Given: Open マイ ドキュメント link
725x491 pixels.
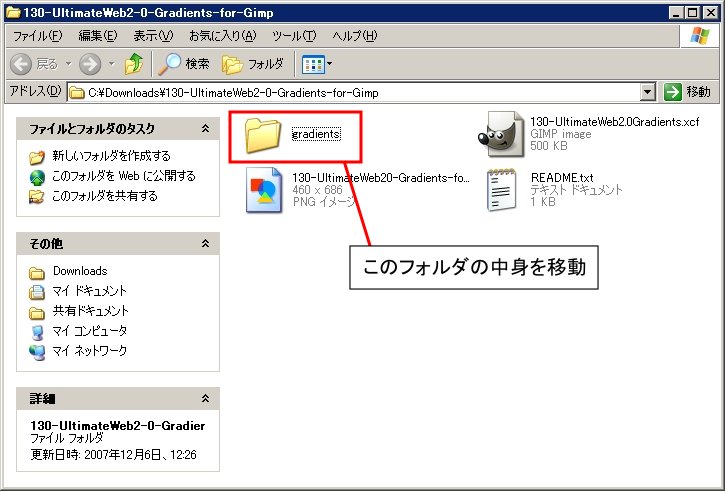Looking at the screenshot, I should [x=89, y=291].
